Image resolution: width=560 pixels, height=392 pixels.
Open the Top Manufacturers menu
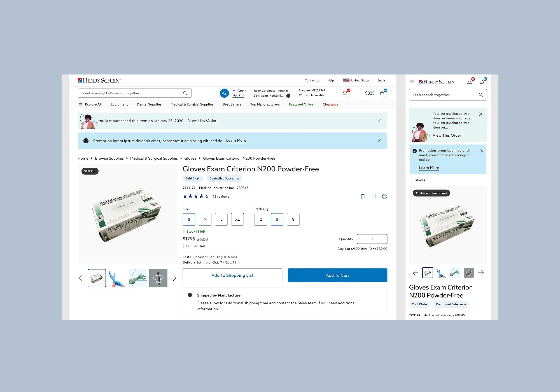click(265, 104)
